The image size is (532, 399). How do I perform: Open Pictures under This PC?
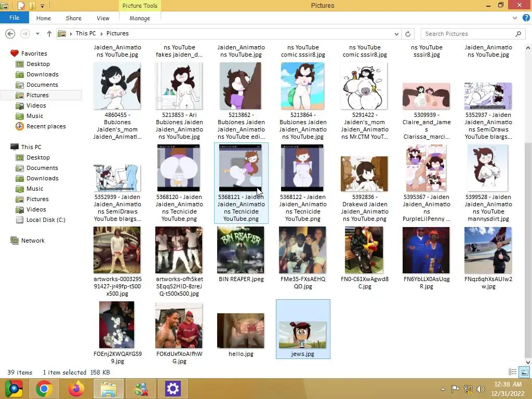(x=37, y=199)
